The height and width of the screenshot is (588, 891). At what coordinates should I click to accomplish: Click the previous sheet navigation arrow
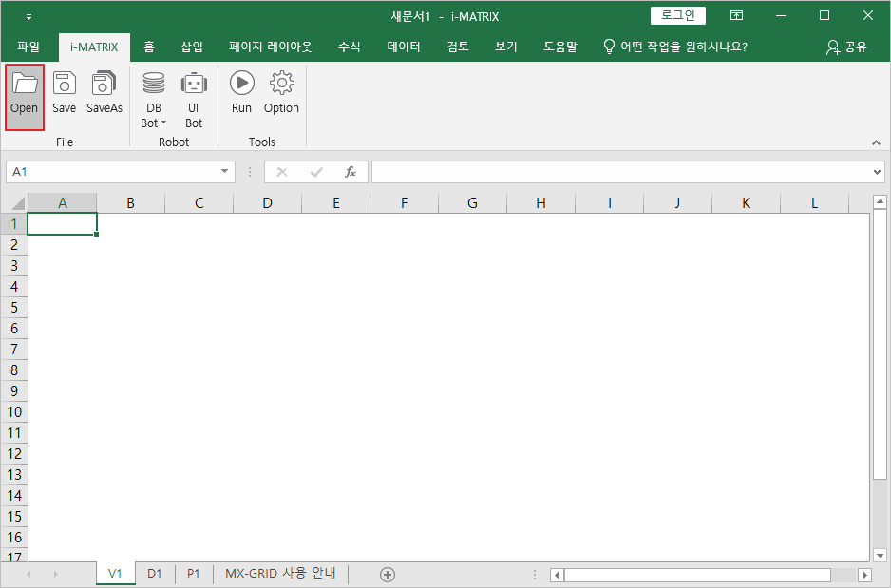coord(28,575)
